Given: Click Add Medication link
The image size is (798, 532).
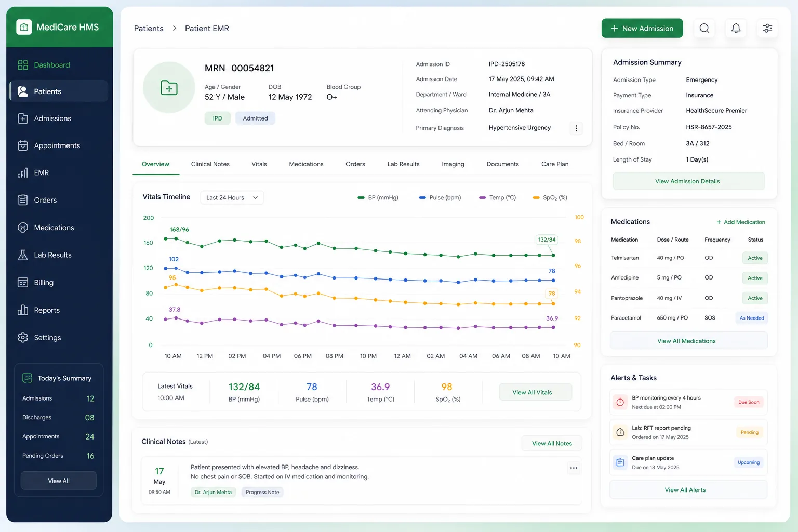Looking at the screenshot, I should (741, 222).
